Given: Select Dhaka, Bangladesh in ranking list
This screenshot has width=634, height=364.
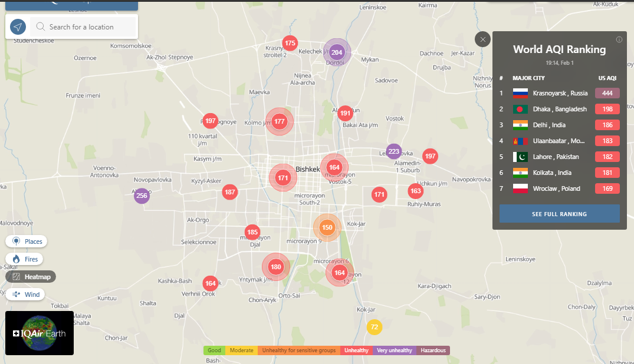Looking at the screenshot, I should pos(559,109).
